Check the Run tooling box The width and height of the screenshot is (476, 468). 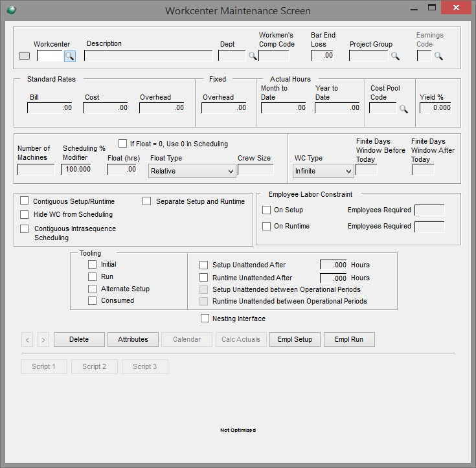(x=92, y=276)
